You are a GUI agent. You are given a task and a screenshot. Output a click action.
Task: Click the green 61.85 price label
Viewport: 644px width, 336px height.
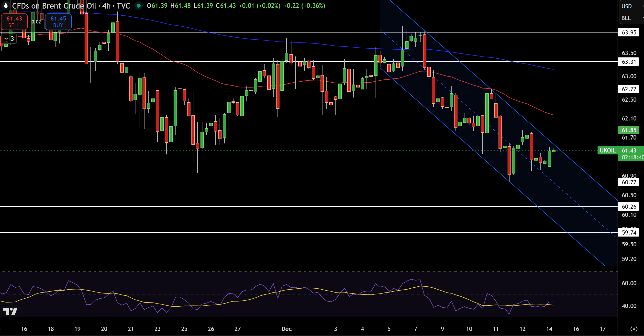pyautogui.click(x=629, y=130)
